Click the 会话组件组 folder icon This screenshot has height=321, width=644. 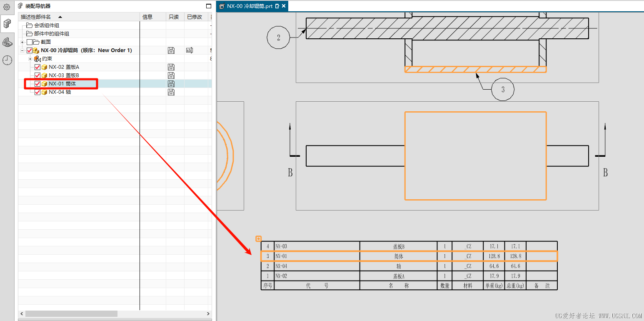click(x=29, y=25)
